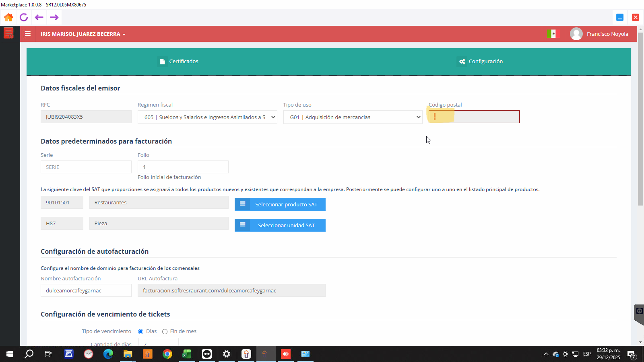644x362 pixels.
Task: Open TeamViewer from the taskbar
Action: 207,354
